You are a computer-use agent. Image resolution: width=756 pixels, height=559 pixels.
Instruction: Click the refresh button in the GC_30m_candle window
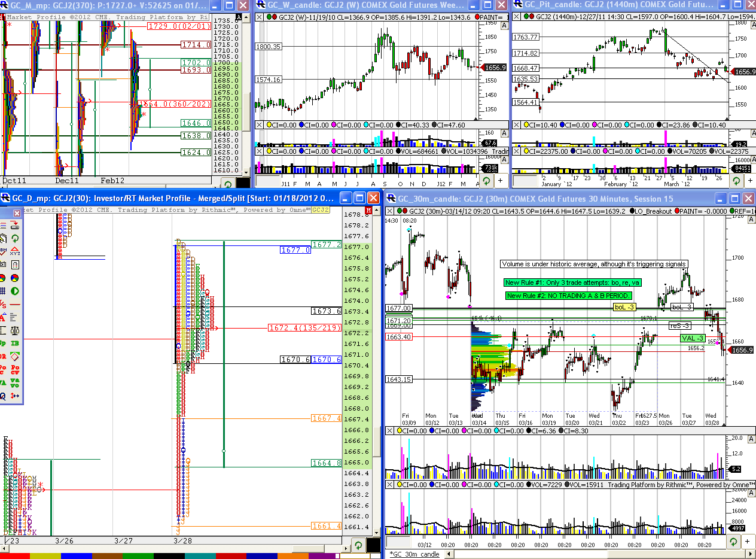tap(734, 541)
